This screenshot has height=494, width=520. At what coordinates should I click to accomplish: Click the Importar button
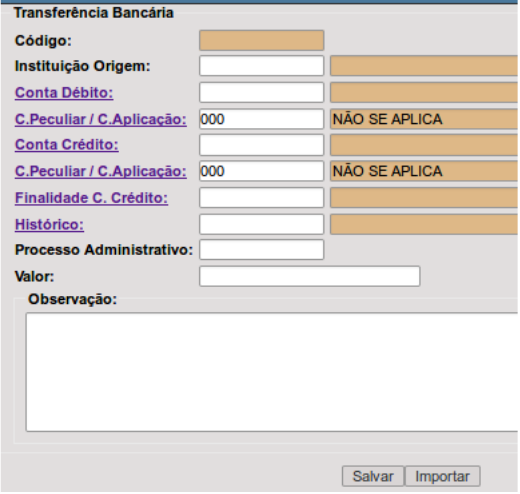442,476
